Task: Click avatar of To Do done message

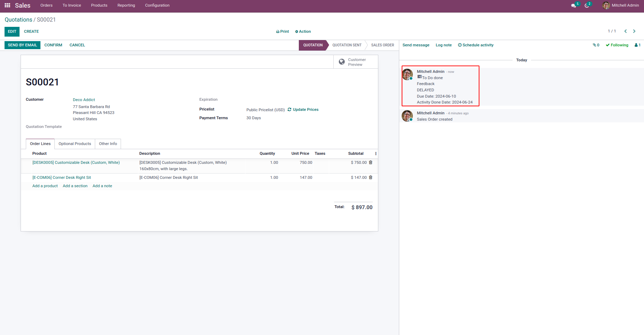Action: (407, 75)
